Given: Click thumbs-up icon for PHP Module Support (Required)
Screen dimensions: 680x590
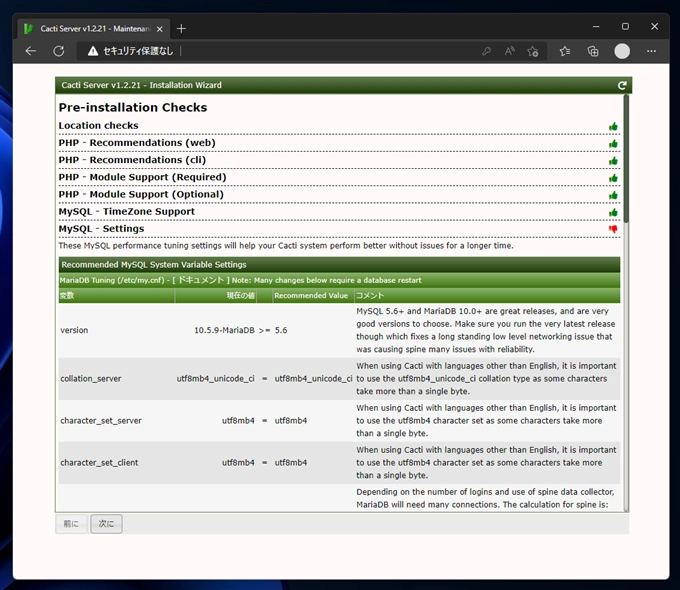Looking at the screenshot, I should 613,178.
